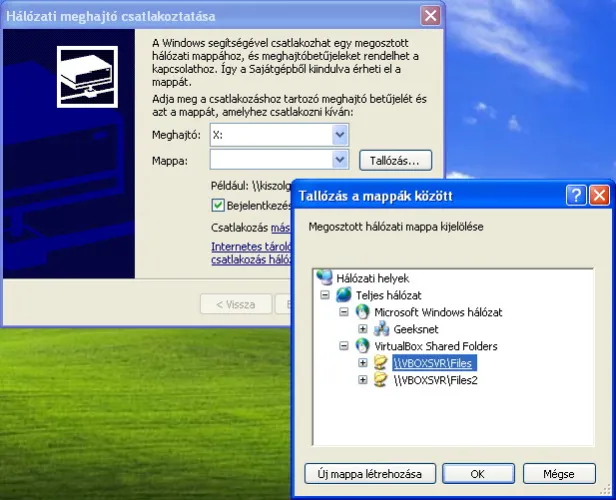Toggle the Bejelentkezés reconnect checkbox
This screenshot has width=616, height=500.
pos(218,205)
